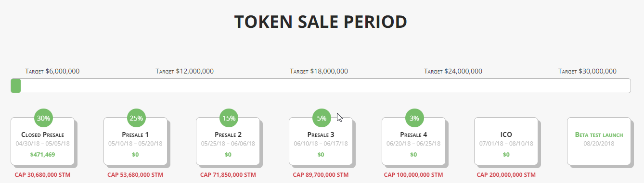644x183 pixels.
Task: Click the $471,469 raised amount
Action: click(x=42, y=155)
